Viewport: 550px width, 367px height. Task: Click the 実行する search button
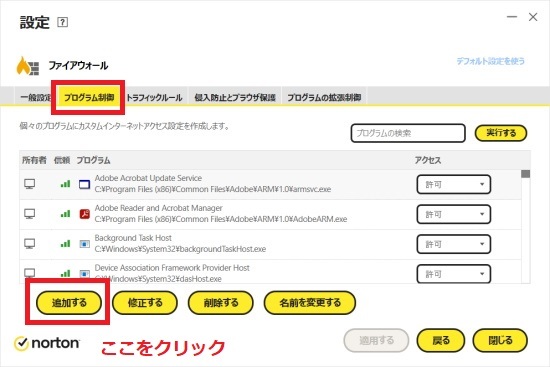pos(501,133)
